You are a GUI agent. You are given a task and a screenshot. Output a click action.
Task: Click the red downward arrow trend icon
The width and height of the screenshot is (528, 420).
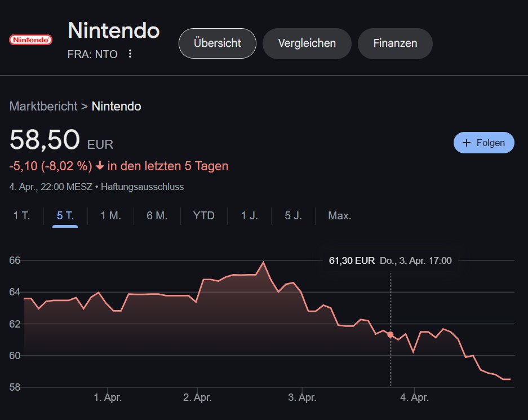pos(100,166)
